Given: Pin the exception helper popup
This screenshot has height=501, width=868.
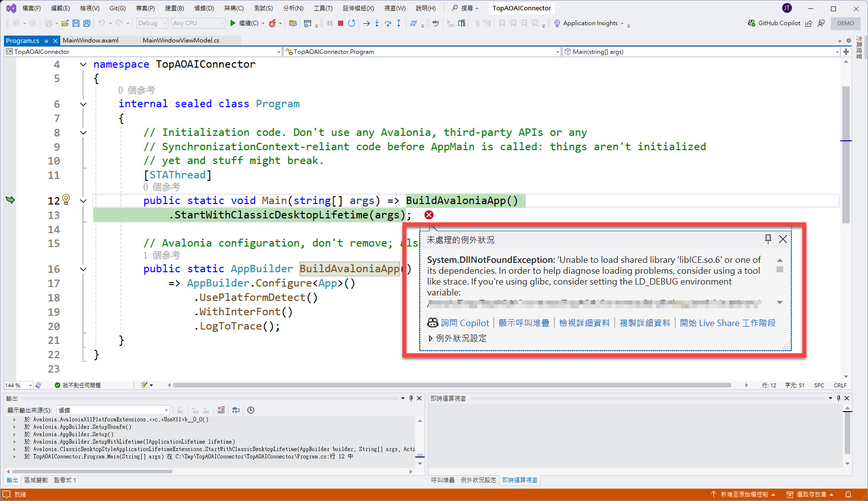Looking at the screenshot, I should point(768,239).
